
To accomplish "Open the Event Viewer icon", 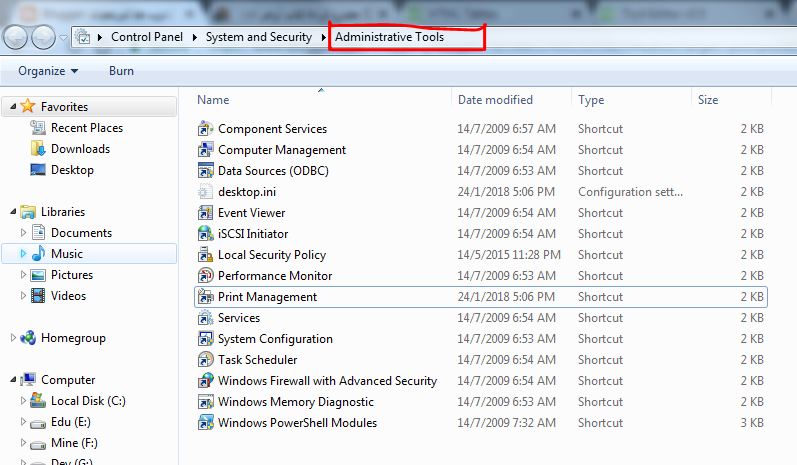I will (205, 212).
